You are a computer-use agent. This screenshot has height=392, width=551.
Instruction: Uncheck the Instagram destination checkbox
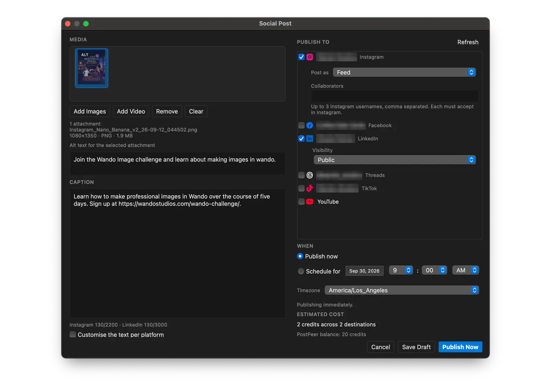click(301, 57)
